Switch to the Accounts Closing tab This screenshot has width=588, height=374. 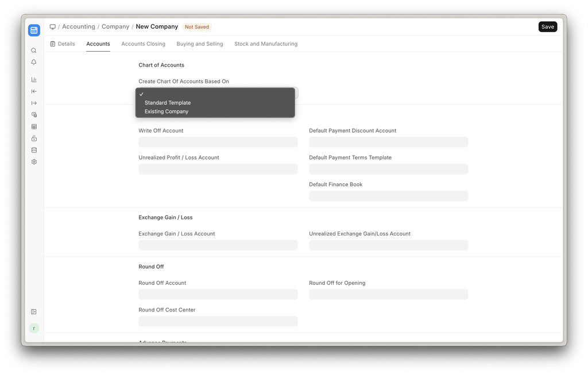click(143, 44)
